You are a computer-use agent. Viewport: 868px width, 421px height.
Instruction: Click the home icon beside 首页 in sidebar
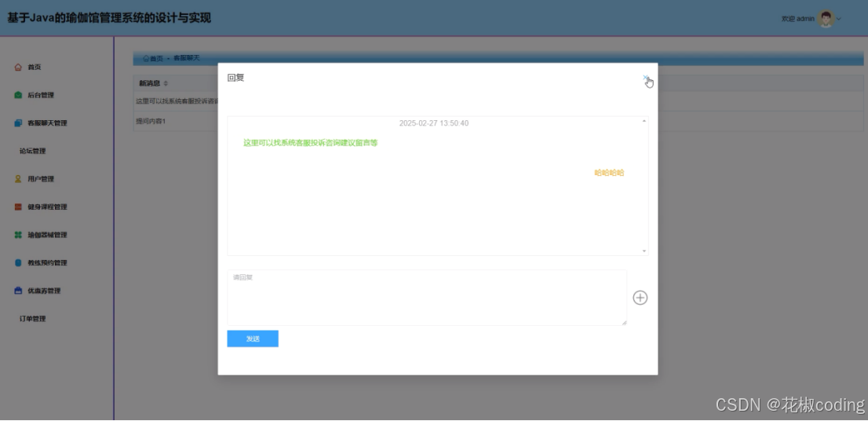(x=18, y=67)
